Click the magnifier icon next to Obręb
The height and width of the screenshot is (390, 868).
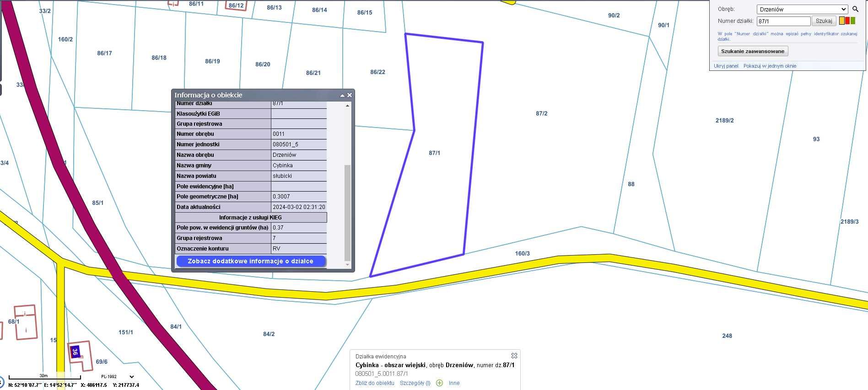(855, 9)
